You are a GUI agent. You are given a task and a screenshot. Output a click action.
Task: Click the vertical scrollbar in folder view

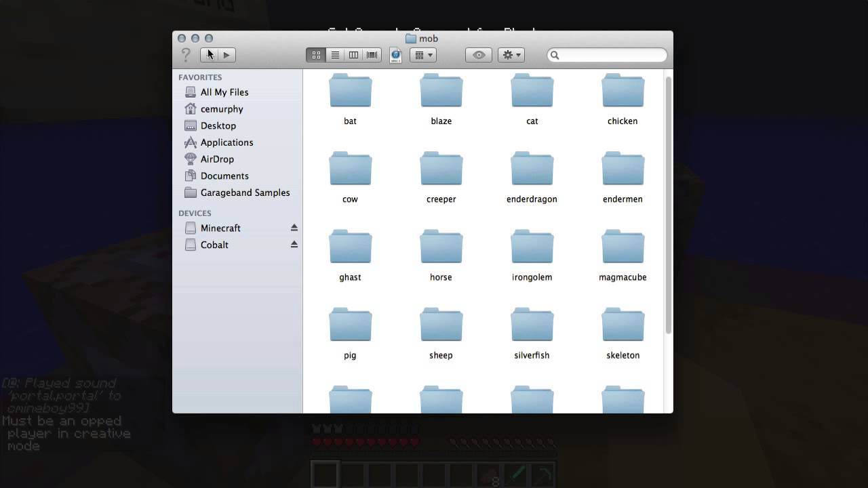(x=668, y=205)
